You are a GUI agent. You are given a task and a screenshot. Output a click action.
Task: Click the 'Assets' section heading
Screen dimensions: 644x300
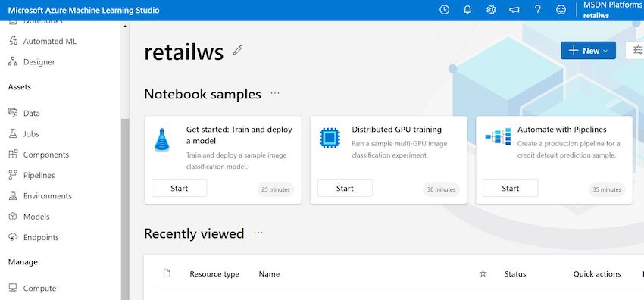(19, 86)
